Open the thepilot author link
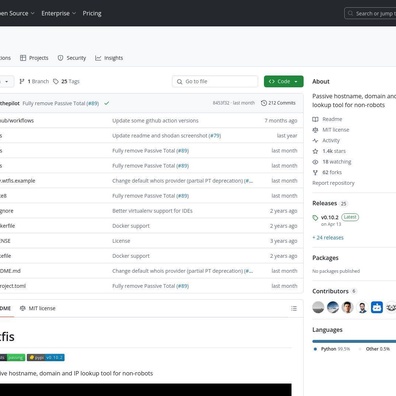Image resolution: width=396 pixels, height=396 pixels. [10, 103]
